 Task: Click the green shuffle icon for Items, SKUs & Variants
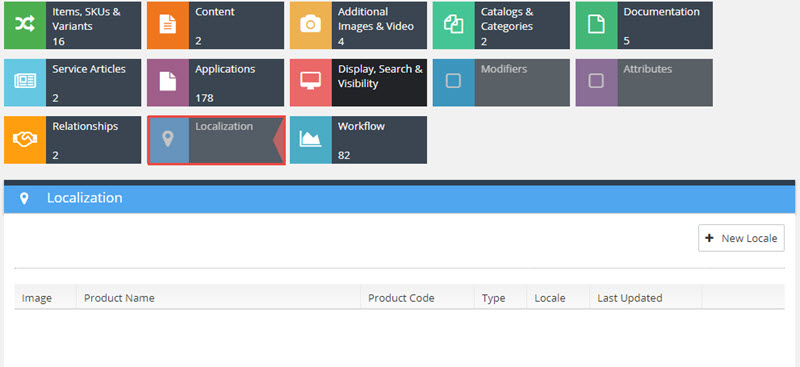click(x=25, y=25)
